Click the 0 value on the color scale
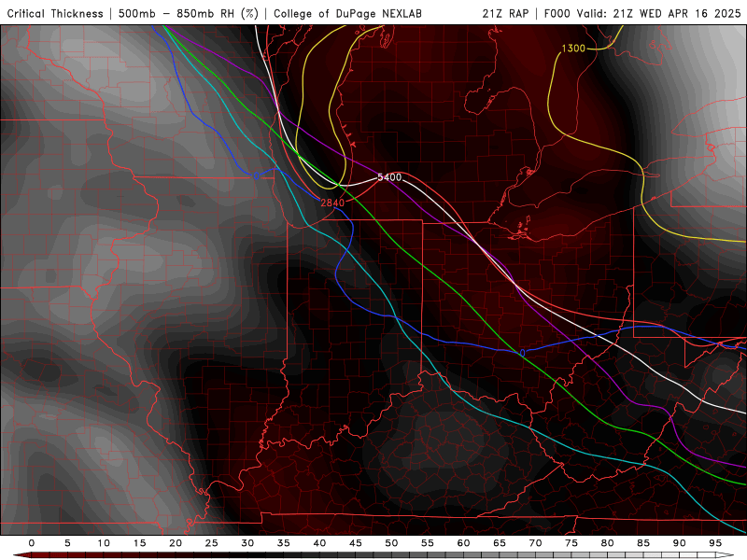Screen dimensions: 747x560 [x=32, y=543]
